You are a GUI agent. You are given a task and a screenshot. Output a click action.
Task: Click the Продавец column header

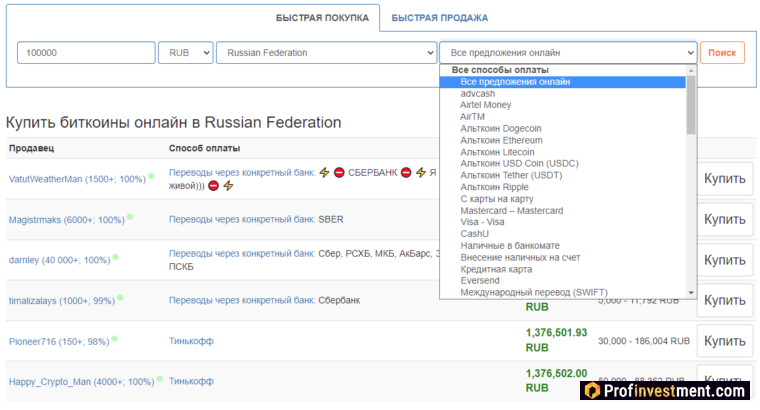point(32,148)
